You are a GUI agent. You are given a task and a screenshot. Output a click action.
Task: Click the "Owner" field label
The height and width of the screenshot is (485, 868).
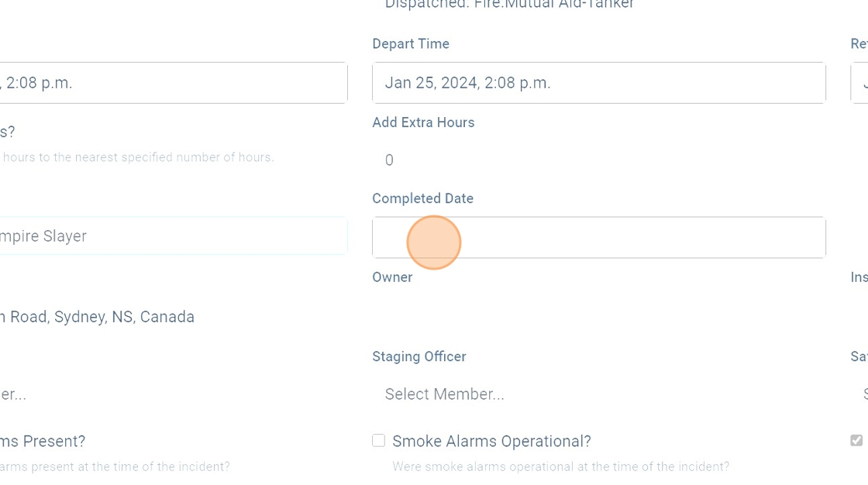pyautogui.click(x=392, y=277)
